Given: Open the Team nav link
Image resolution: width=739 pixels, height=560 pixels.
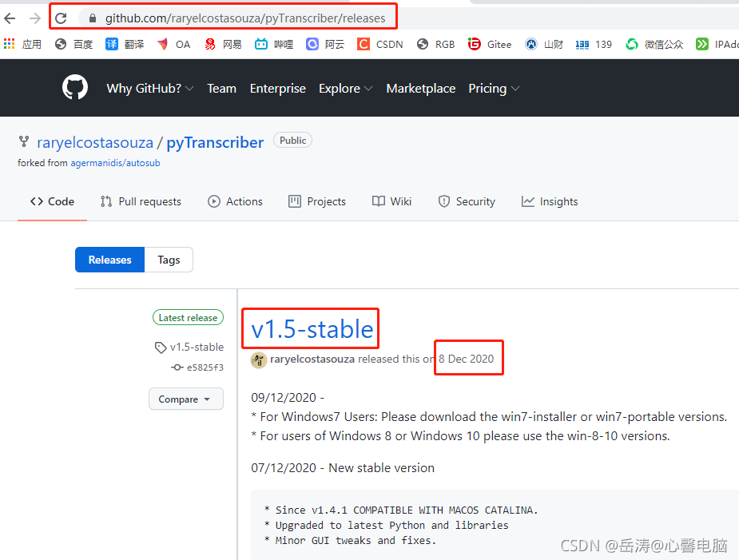Looking at the screenshot, I should (221, 88).
